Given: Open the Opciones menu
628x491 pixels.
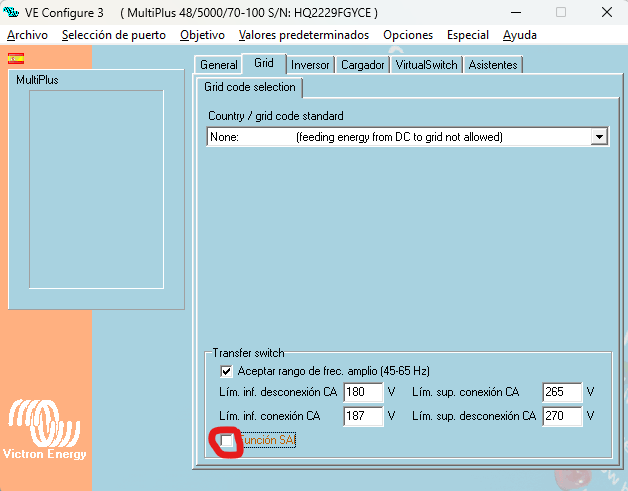Looking at the screenshot, I should point(408,35).
